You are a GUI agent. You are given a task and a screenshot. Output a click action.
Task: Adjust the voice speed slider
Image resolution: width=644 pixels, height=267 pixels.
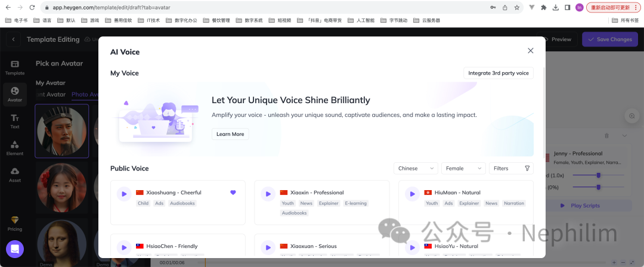click(599, 175)
